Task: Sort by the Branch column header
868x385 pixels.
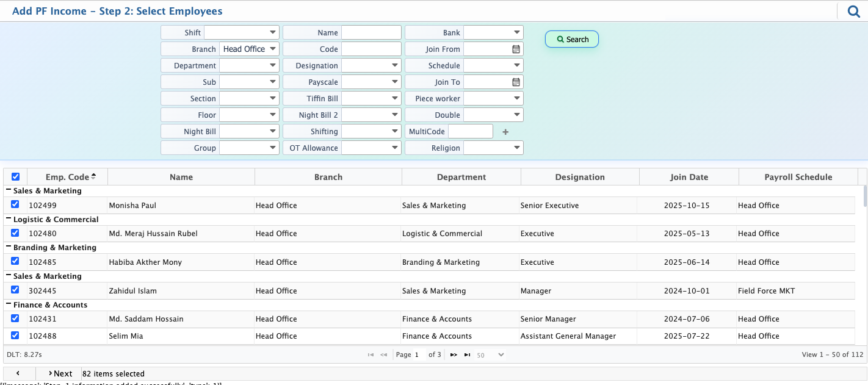Action: coord(328,177)
